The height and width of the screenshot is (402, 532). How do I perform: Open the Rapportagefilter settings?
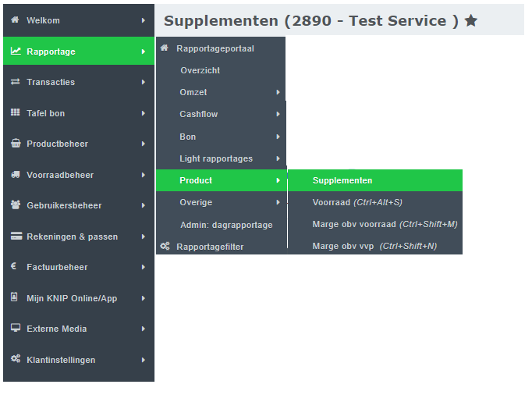[210, 247]
